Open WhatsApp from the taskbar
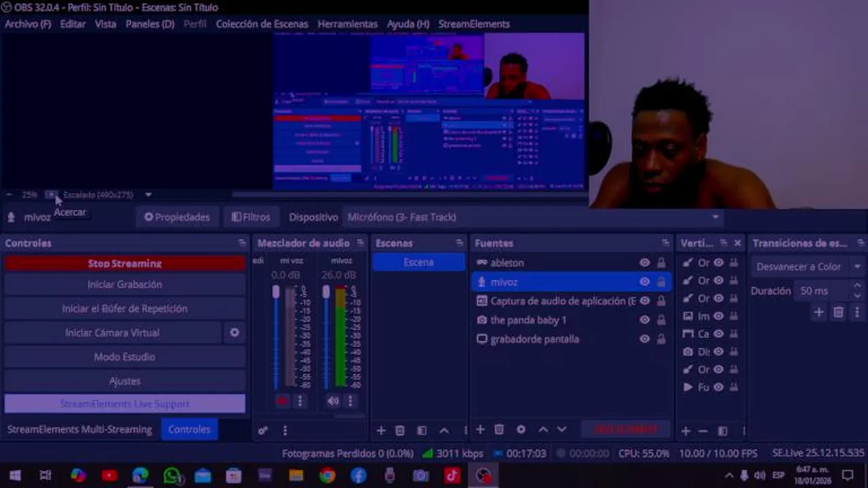The width and height of the screenshot is (868, 488). (x=172, y=476)
